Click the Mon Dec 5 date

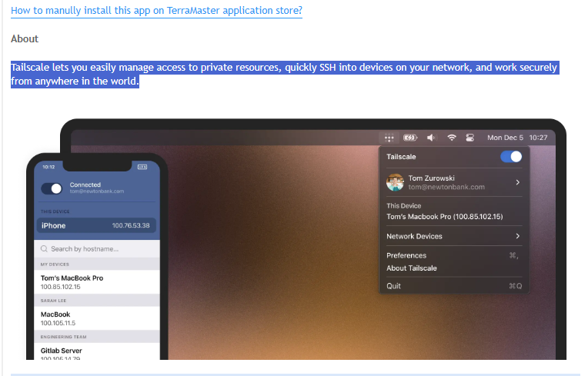pos(505,138)
